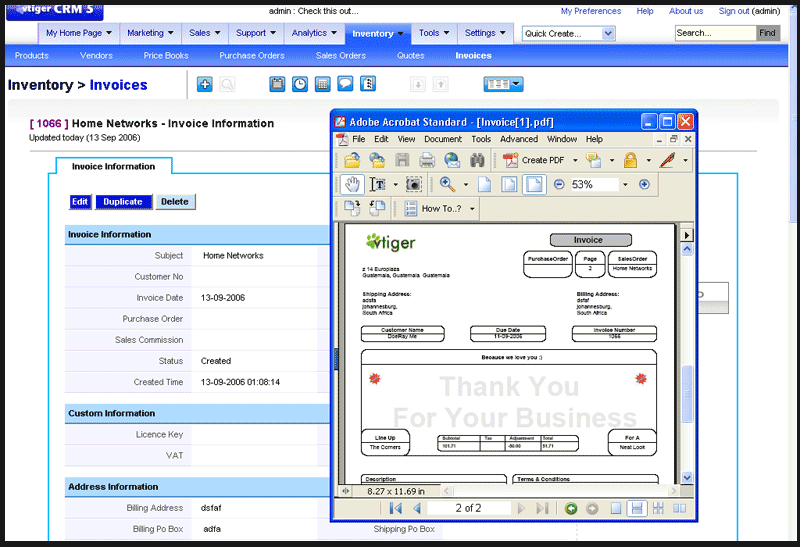The image size is (800, 547).
Task: Open the zoom percentage dropdown arrow
Action: pyautogui.click(x=626, y=184)
